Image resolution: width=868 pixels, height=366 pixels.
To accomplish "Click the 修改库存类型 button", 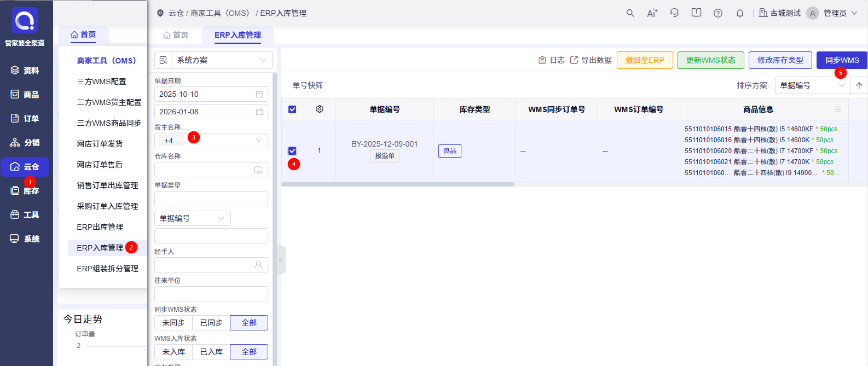I will [780, 60].
